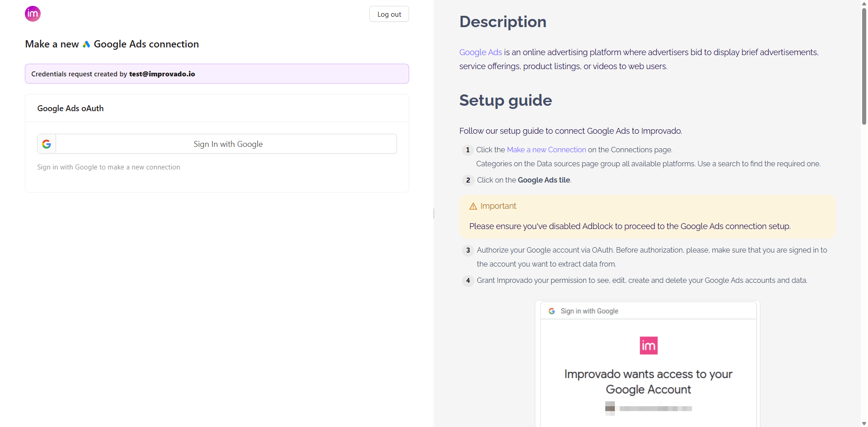Click the Important warning triangle icon

click(x=473, y=206)
